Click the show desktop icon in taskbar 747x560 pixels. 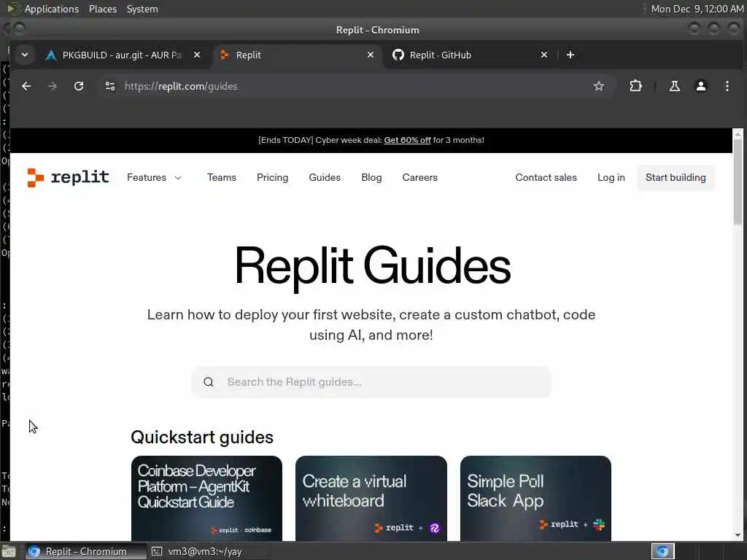tap(9, 552)
